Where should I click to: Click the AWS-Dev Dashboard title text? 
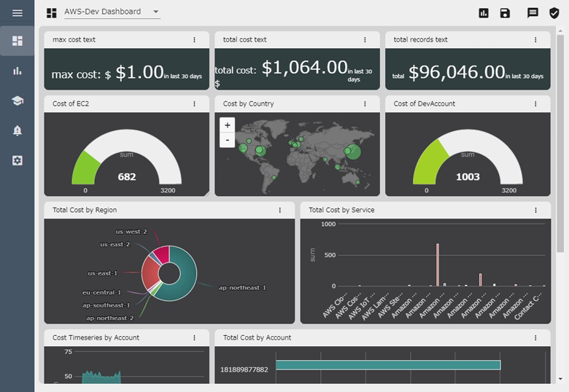click(103, 12)
